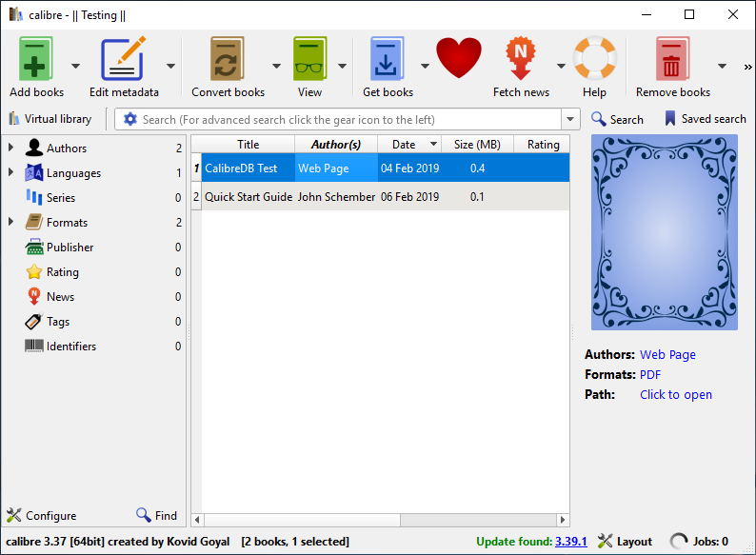The height and width of the screenshot is (555, 756).
Task: Click the search gear icon for advanced search
Action: [130, 119]
